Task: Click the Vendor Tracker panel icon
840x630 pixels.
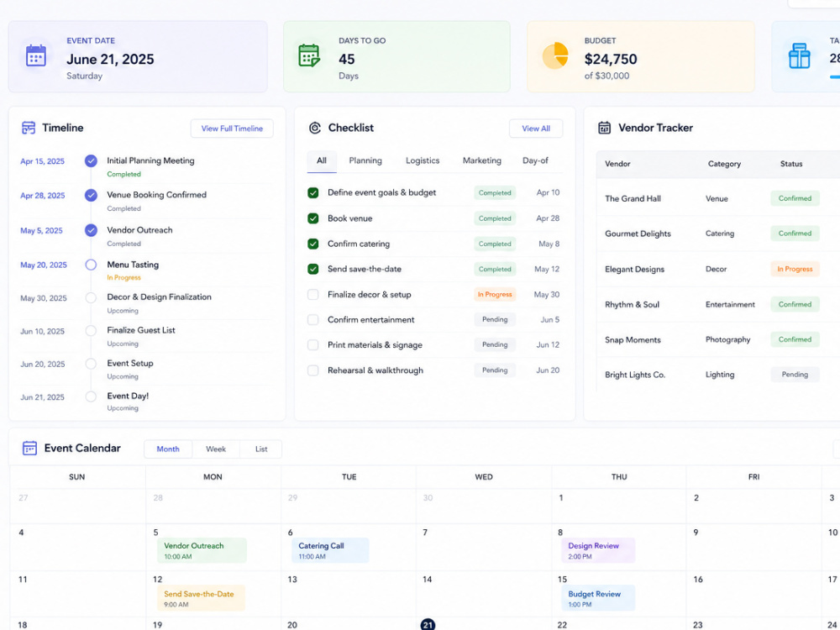Action: [x=604, y=128]
